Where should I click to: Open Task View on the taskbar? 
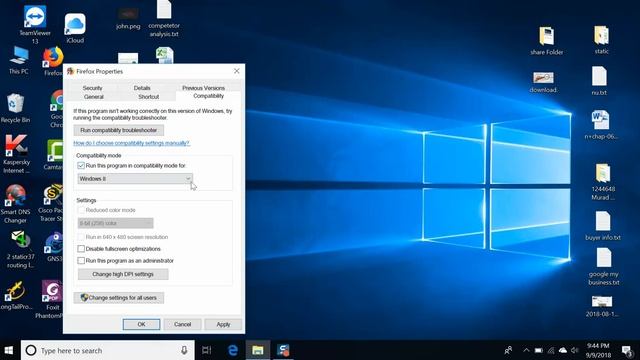207,350
